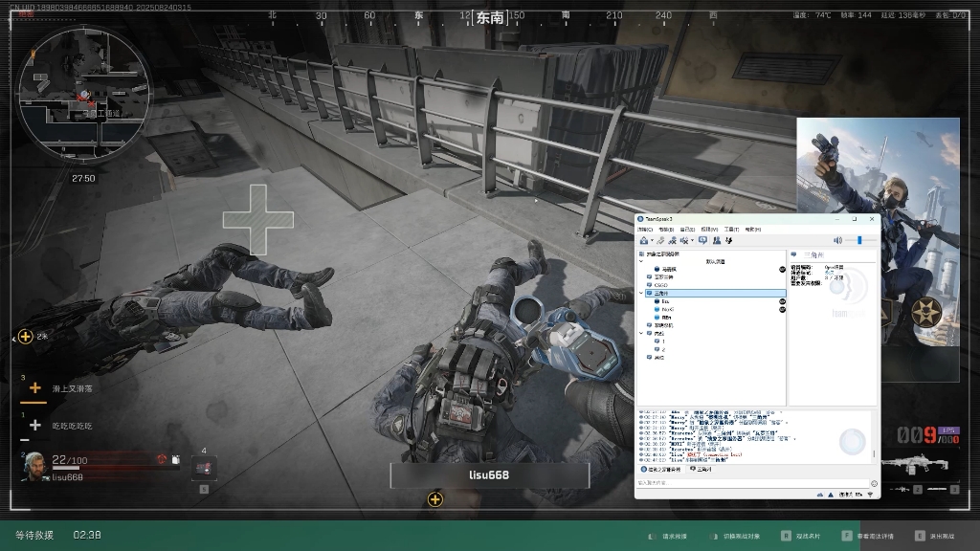Click the equipment slot labeled 4
Viewport: 980px width, 551px height.
tap(204, 467)
